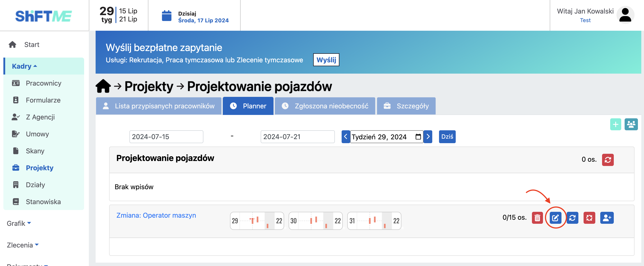Click the Projektowanie pojazdów panel heading
Image resolution: width=644 pixels, height=266 pixels.
coord(165,158)
